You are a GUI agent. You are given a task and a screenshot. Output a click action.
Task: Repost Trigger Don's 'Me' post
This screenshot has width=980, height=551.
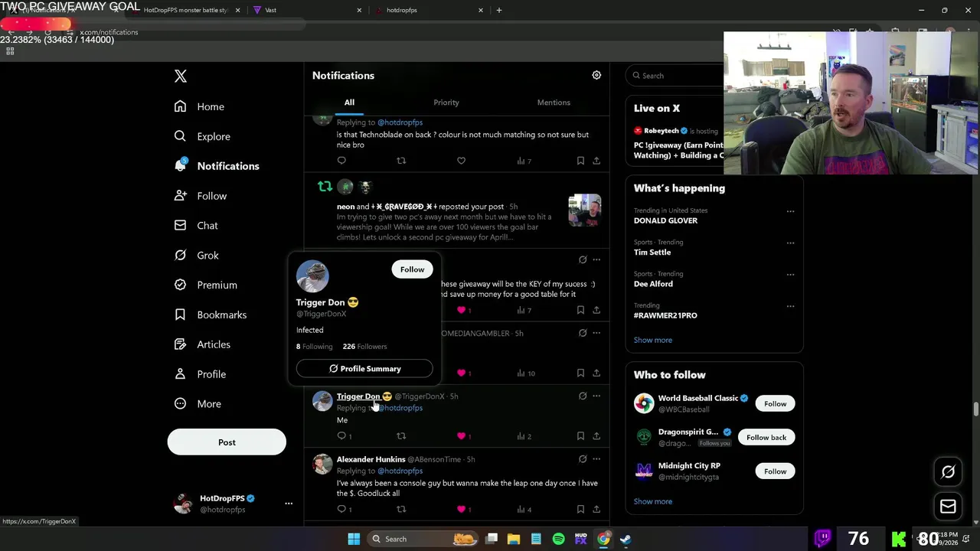click(x=401, y=436)
